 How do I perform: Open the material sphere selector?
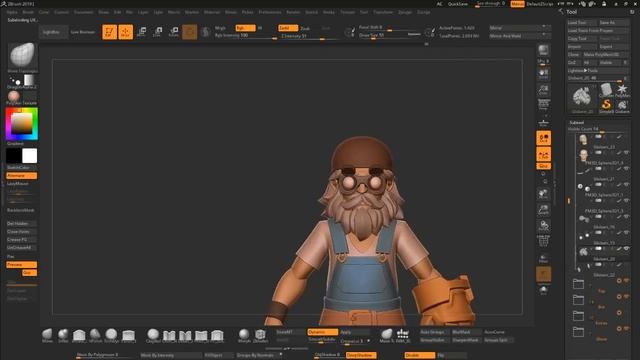14,97
